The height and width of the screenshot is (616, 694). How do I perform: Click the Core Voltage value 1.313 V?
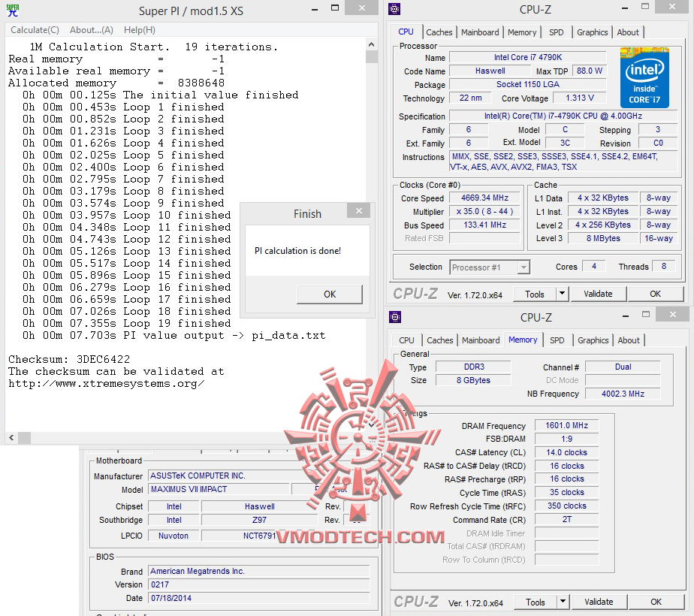click(x=579, y=98)
